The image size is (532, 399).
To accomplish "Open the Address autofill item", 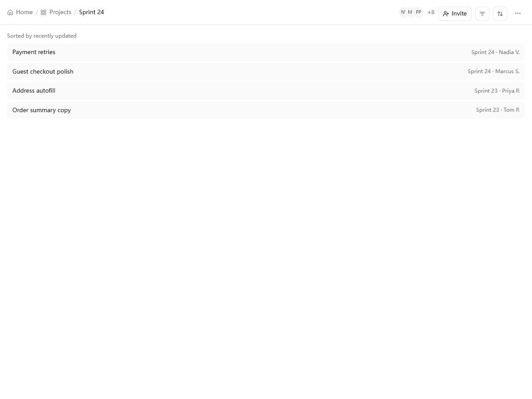I will (266, 91).
